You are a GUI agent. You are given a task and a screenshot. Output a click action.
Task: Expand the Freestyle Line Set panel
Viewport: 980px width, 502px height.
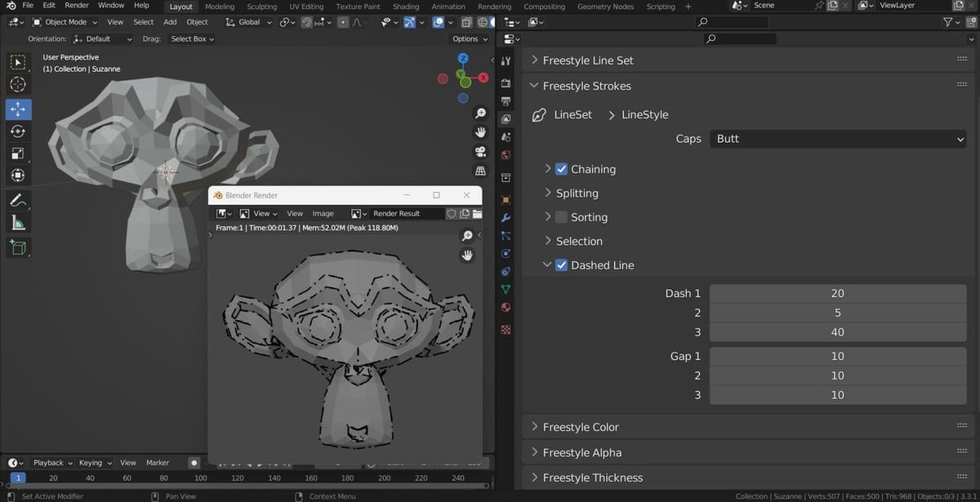click(x=588, y=60)
